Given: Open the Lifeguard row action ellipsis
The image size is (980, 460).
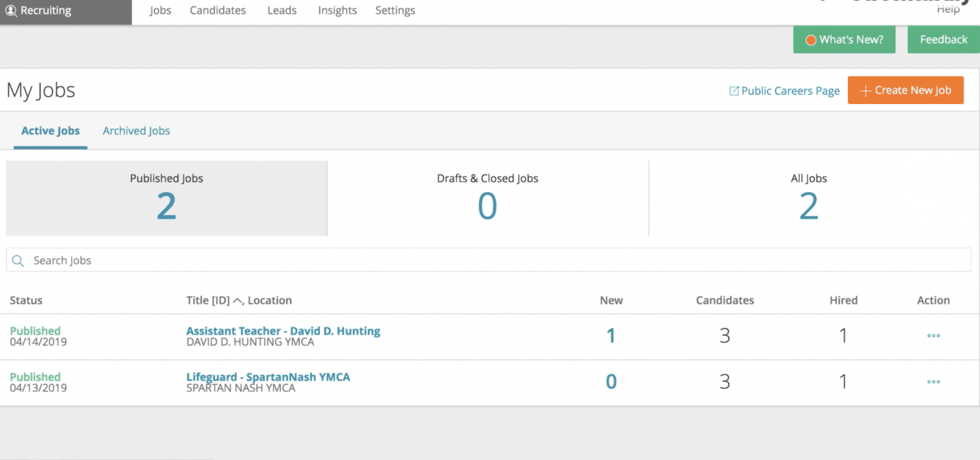Looking at the screenshot, I should point(933,382).
